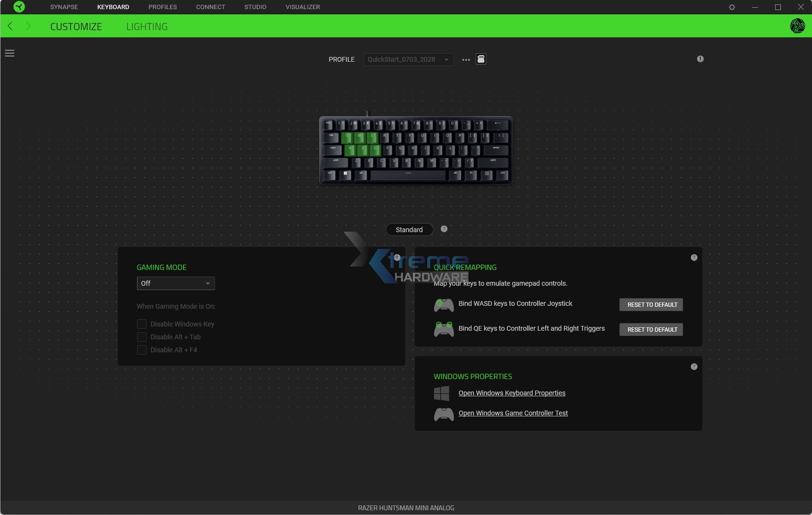Open the Quick Remapping help icon
This screenshot has height=515, width=812.
(x=694, y=257)
